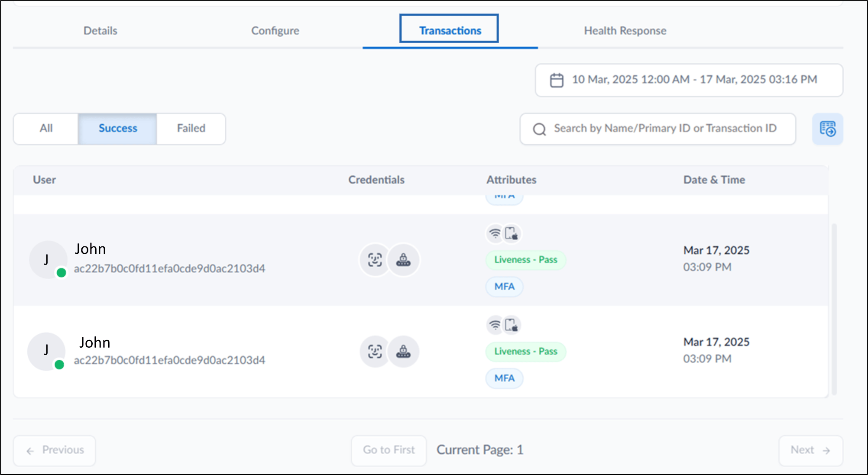Click the 03:09 PM time in the last row

pos(707,359)
